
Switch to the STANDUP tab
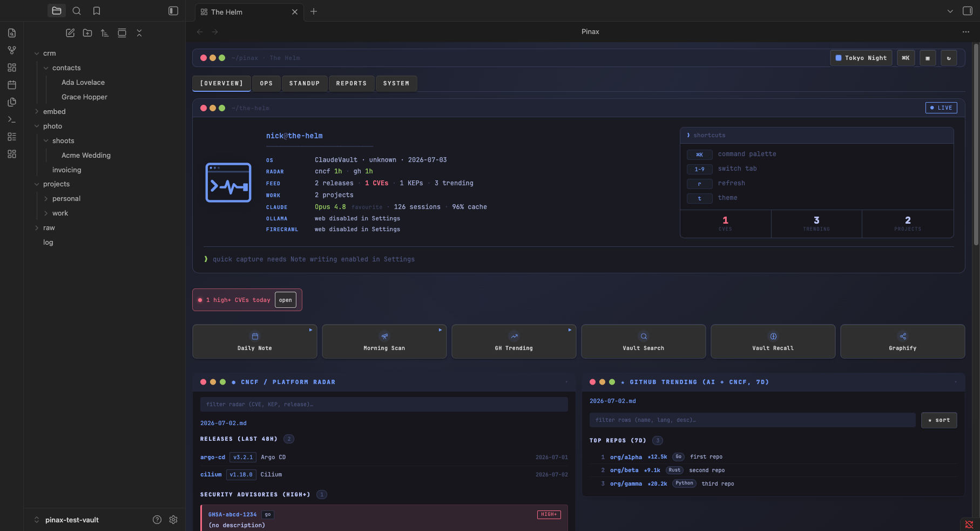[x=305, y=83]
